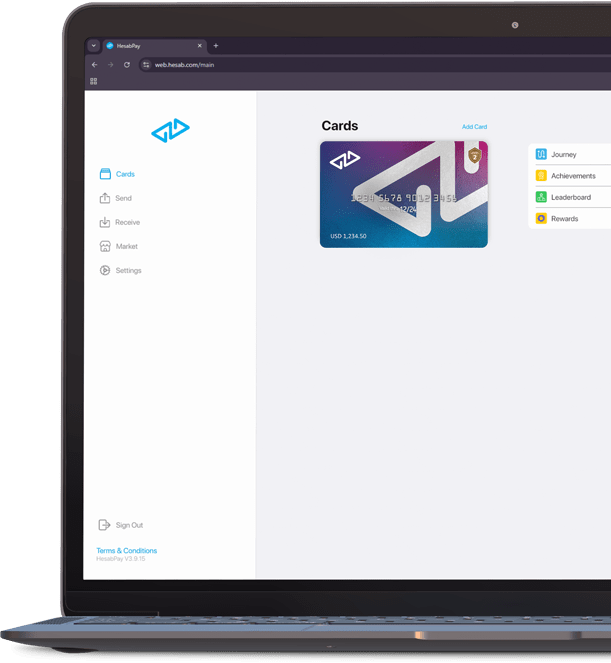Click the Receive download icon
This screenshot has height=663, width=611.
click(x=105, y=222)
